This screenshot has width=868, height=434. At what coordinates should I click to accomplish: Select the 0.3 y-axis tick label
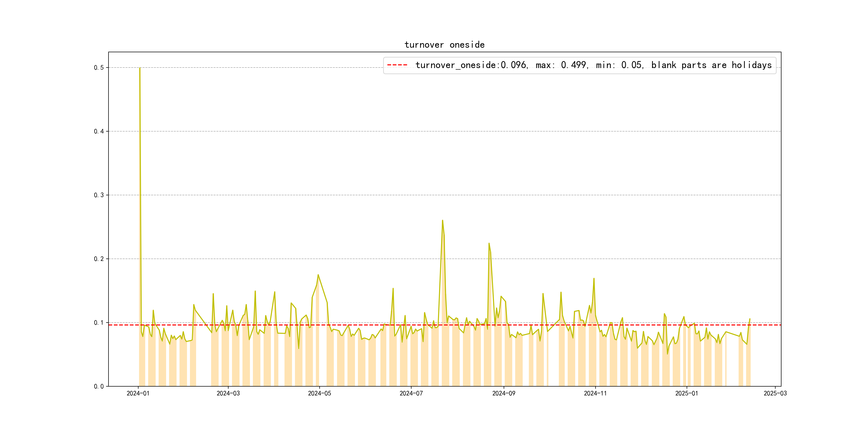(x=99, y=195)
